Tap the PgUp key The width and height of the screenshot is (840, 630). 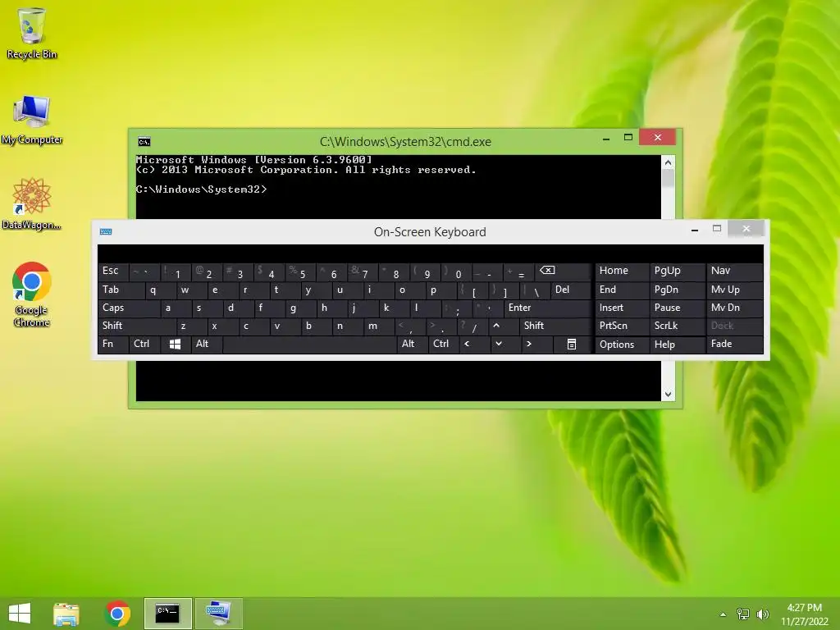(x=677, y=271)
